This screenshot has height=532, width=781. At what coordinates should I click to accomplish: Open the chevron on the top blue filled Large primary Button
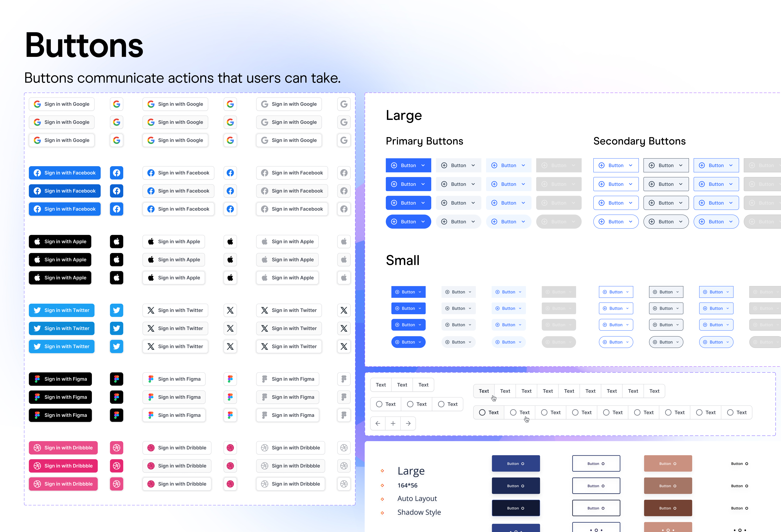click(423, 165)
